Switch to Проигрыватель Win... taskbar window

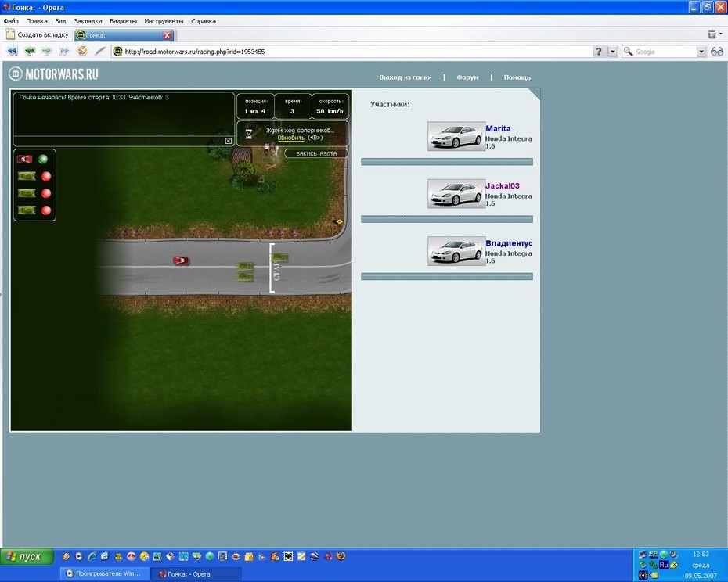pos(106,573)
